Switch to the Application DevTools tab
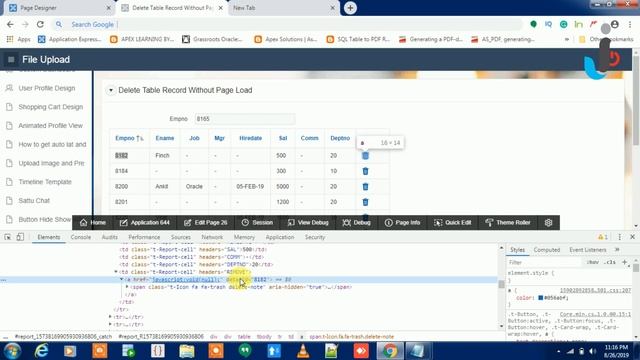The width and height of the screenshot is (640, 360). [x=280, y=237]
